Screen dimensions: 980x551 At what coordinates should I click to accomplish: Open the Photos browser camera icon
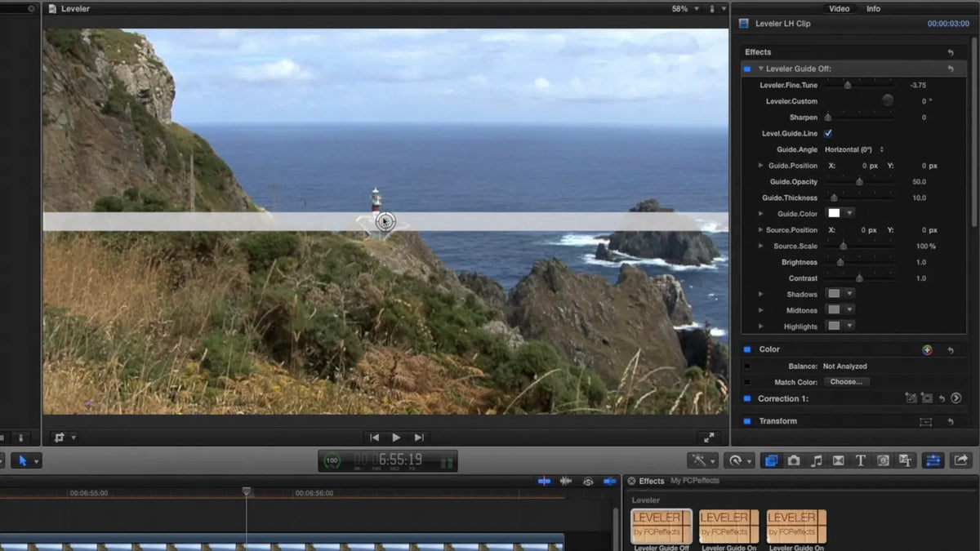pos(794,460)
